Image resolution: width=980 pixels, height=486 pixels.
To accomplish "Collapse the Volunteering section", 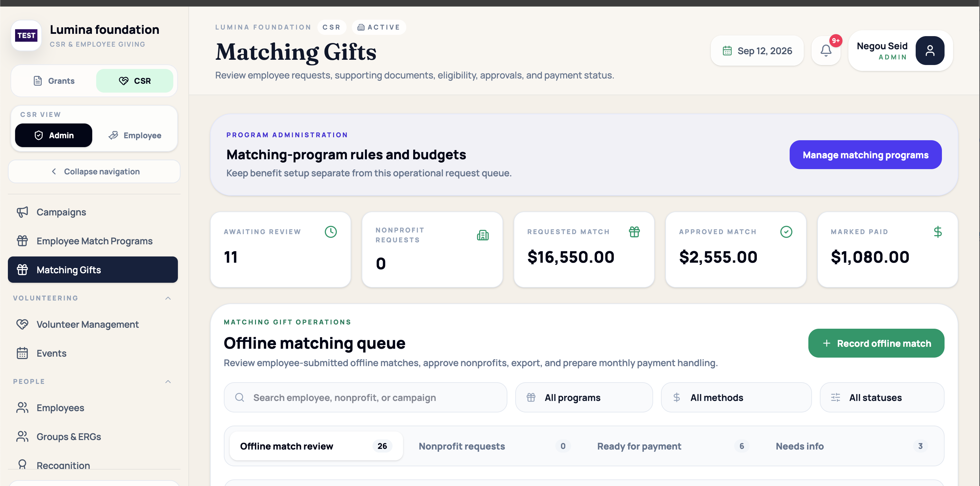I will pyautogui.click(x=168, y=298).
